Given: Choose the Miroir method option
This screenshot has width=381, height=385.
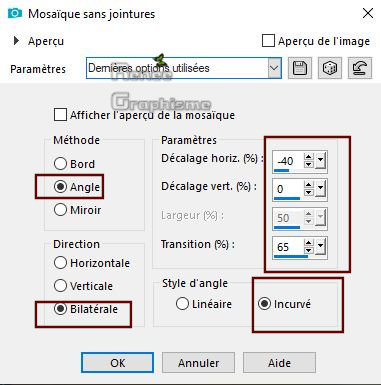Looking at the screenshot, I should (x=60, y=210).
